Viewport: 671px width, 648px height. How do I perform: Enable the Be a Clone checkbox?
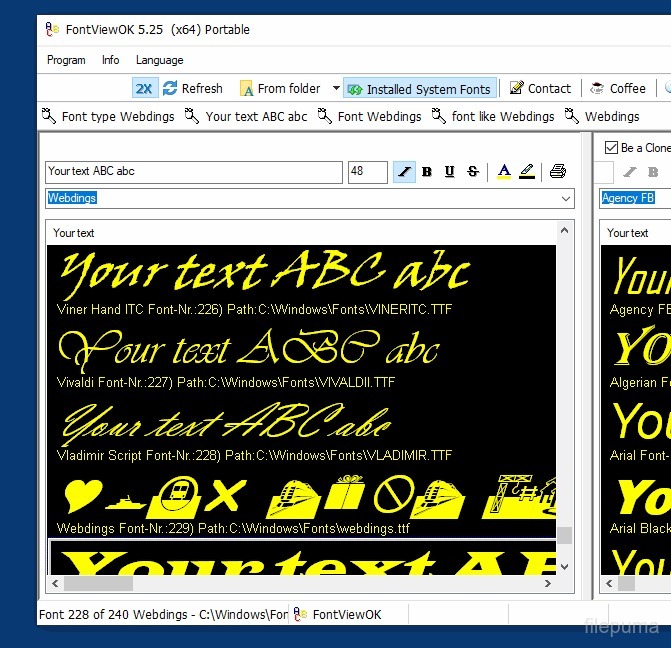612,148
